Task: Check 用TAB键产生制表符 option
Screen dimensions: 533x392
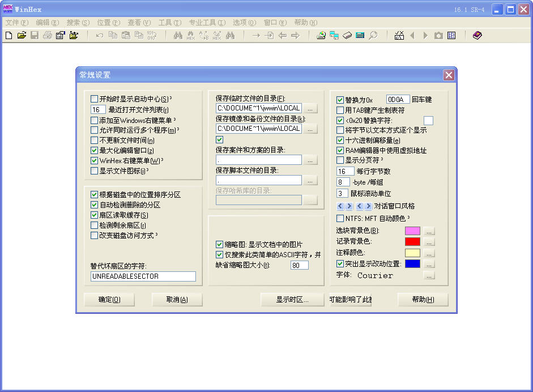Action: (340, 110)
